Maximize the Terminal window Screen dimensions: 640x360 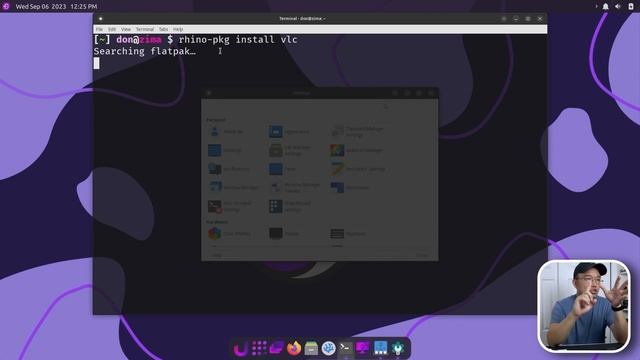pyautogui.click(x=528, y=18)
